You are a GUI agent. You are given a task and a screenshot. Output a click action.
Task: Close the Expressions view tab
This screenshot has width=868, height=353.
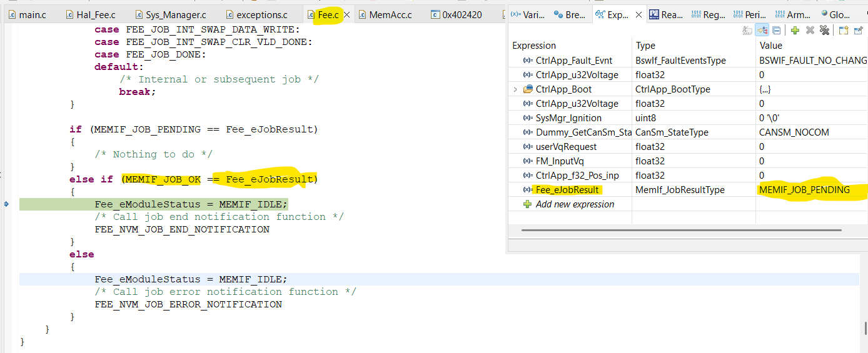(x=638, y=14)
